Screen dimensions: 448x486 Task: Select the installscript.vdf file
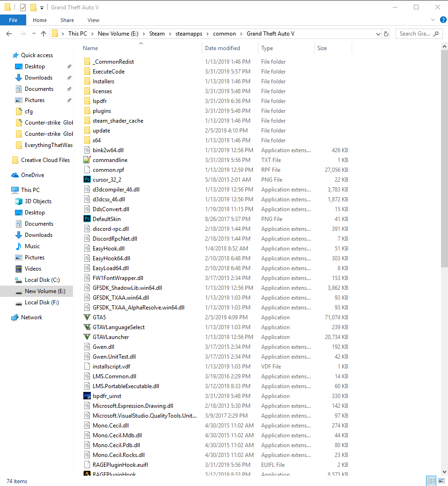(x=111, y=366)
